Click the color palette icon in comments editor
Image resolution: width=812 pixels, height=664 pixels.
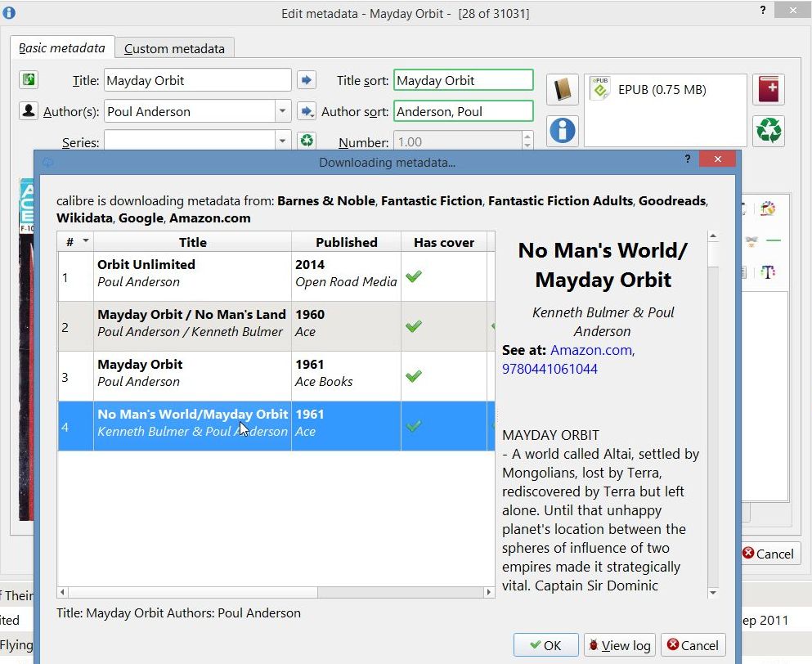pyautogui.click(x=768, y=209)
